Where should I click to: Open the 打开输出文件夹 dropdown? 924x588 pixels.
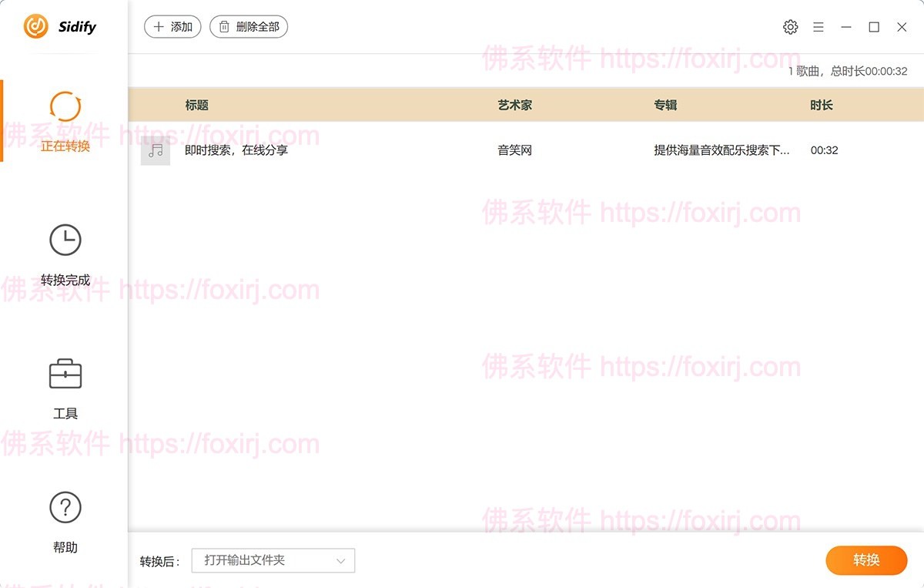click(273, 560)
